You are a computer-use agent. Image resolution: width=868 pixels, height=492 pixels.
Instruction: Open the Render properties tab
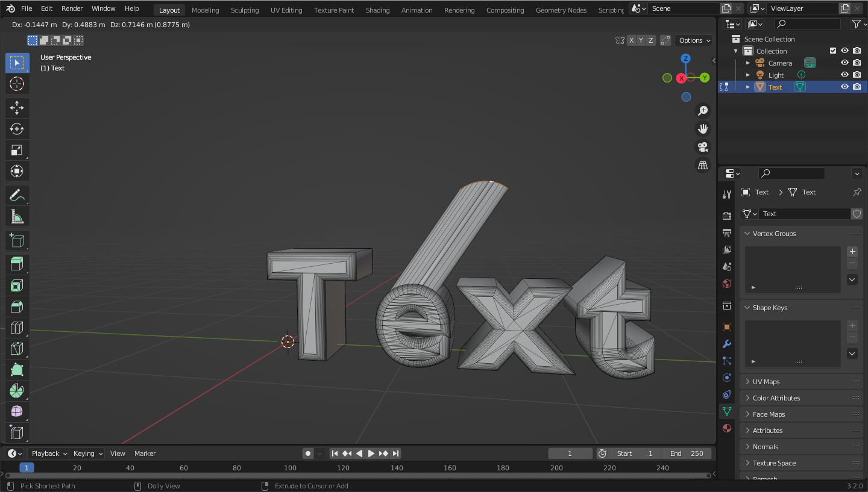tap(727, 216)
